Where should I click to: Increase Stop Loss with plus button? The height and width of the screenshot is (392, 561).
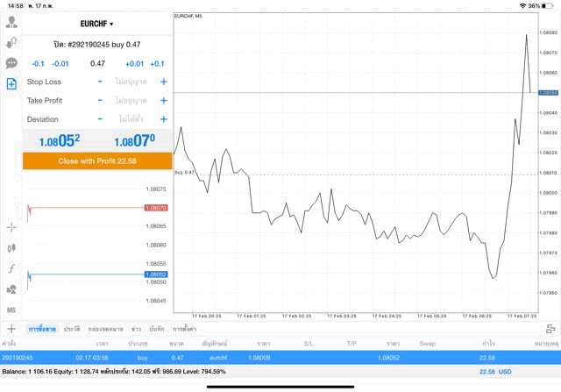(163, 82)
